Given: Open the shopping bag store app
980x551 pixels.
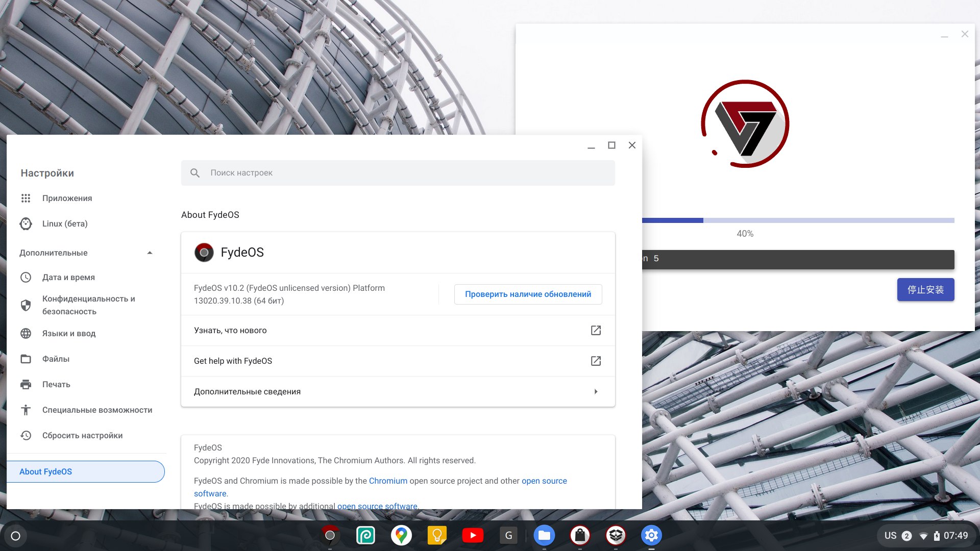Looking at the screenshot, I should pos(580,535).
